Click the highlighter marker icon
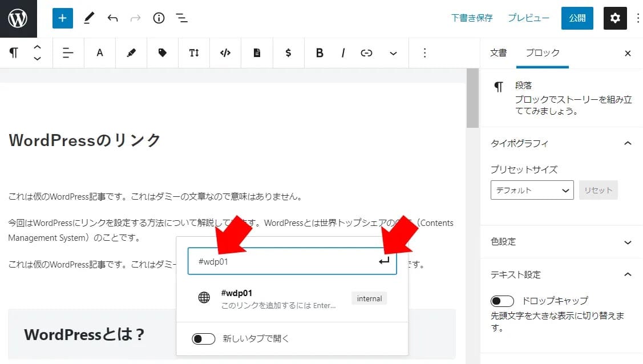 click(131, 53)
